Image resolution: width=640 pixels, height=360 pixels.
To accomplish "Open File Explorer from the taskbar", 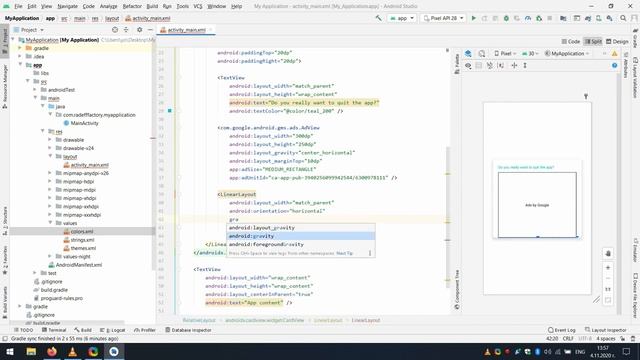I will (31, 351).
